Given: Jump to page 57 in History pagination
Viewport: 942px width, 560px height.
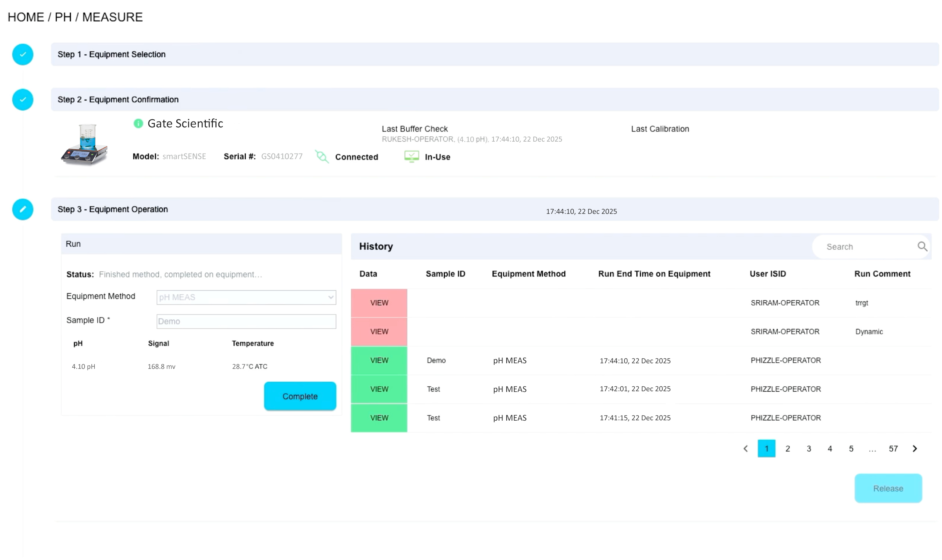Looking at the screenshot, I should tap(893, 448).
